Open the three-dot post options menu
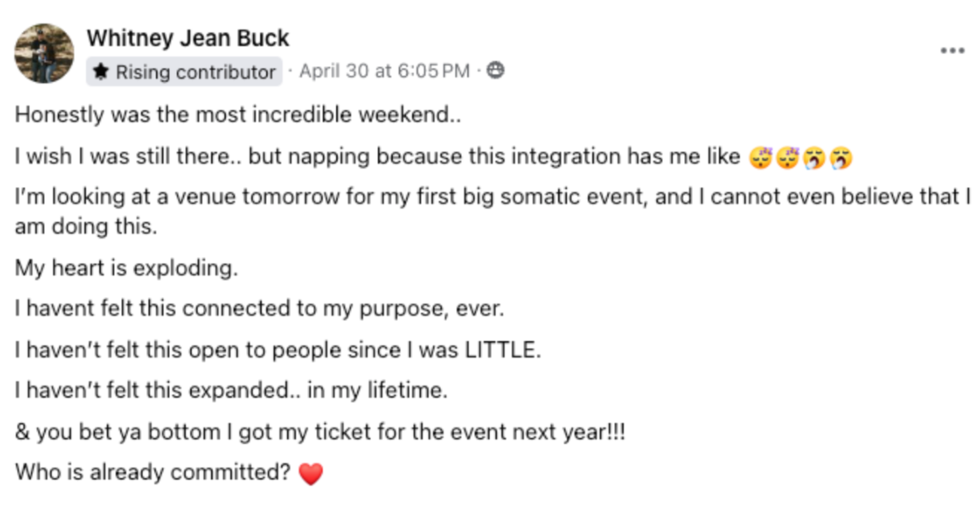980x518 pixels. coord(952,50)
